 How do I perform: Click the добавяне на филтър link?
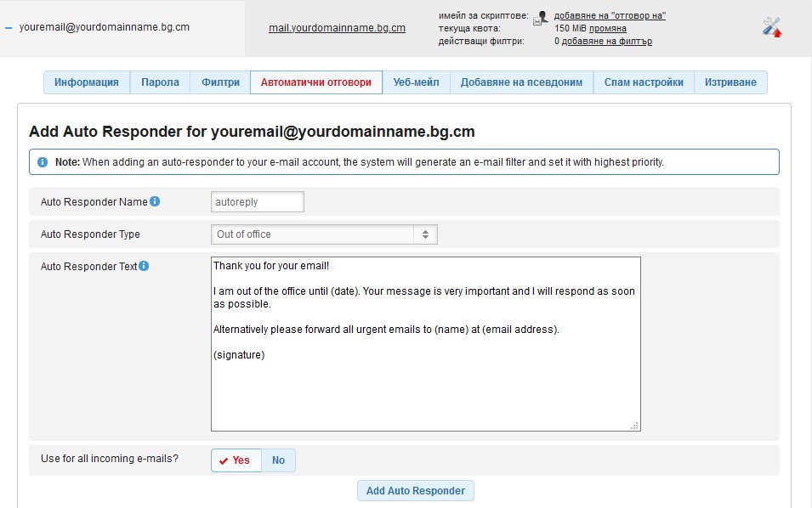click(606, 42)
